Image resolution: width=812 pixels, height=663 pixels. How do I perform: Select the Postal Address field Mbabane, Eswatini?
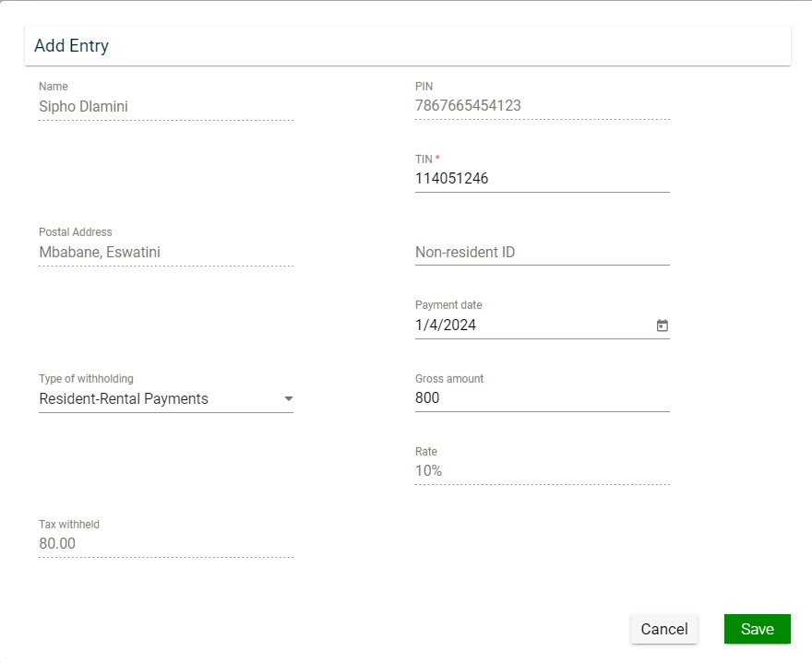pyautogui.click(x=166, y=252)
